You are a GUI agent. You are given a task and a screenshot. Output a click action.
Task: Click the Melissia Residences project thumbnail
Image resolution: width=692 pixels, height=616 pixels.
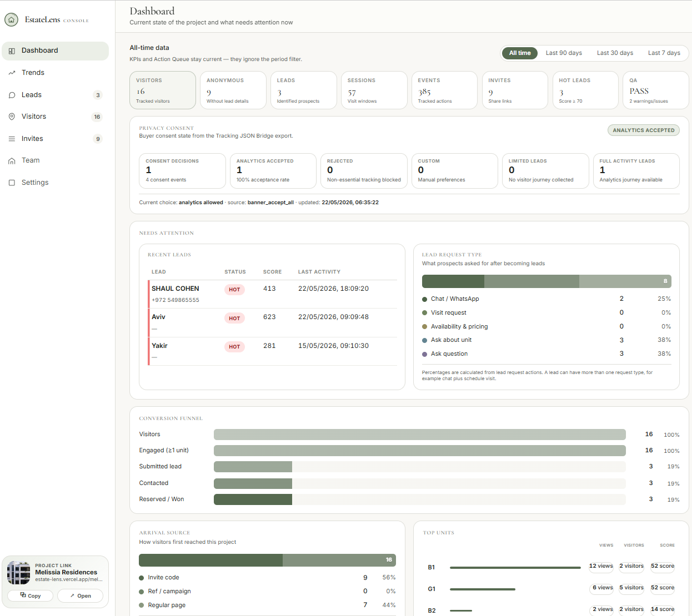(18, 572)
